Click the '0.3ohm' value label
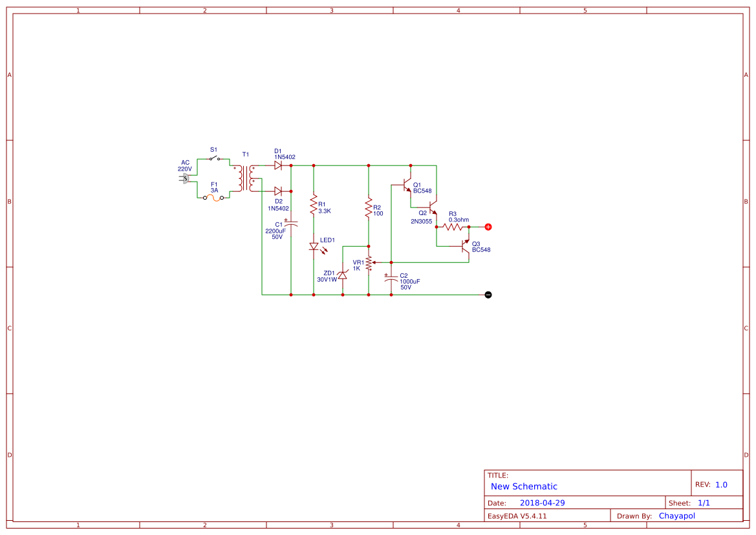Image resolution: width=756 pixels, height=535 pixels. [x=459, y=220]
